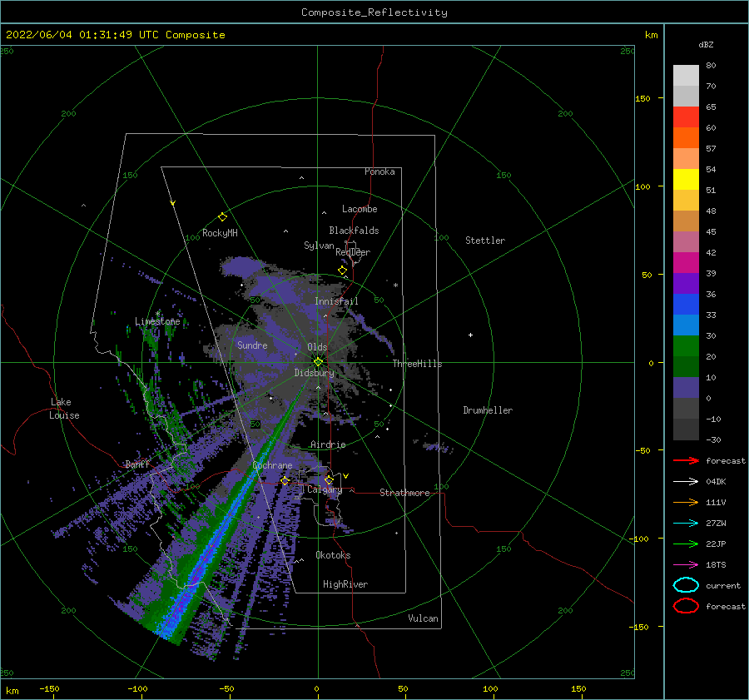Click the 80 dBZ light gray swatch
This screenshot has height=700, width=749.
(686, 75)
